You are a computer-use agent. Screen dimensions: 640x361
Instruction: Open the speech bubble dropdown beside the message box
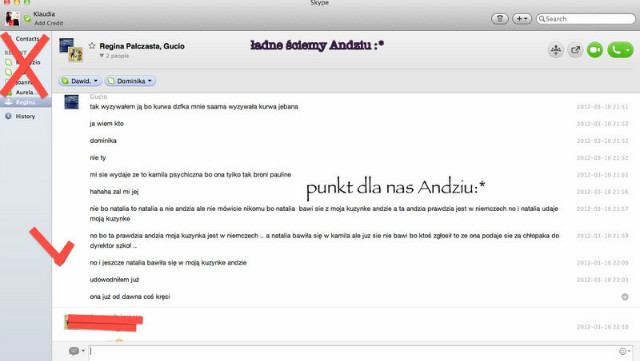pos(76,351)
